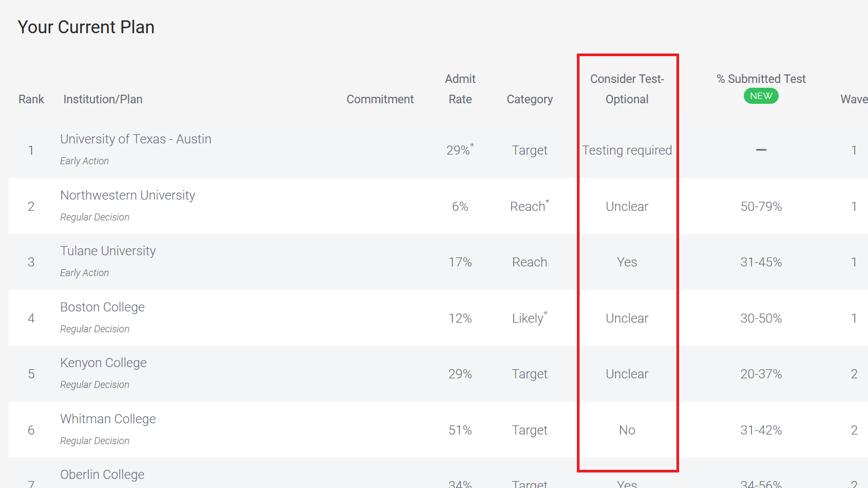The width and height of the screenshot is (868, 488).
Task: Open Oberlin College at the bottom
Action: 102,475
